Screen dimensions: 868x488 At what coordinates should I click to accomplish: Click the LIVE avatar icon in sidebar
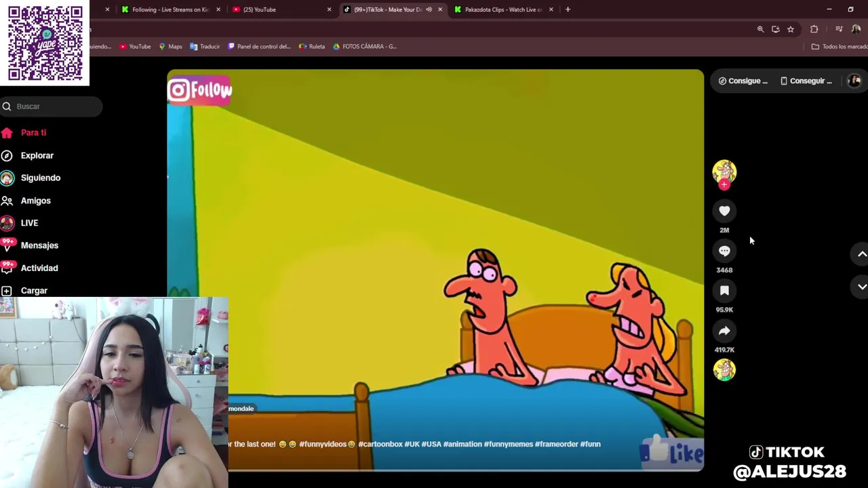7,223
